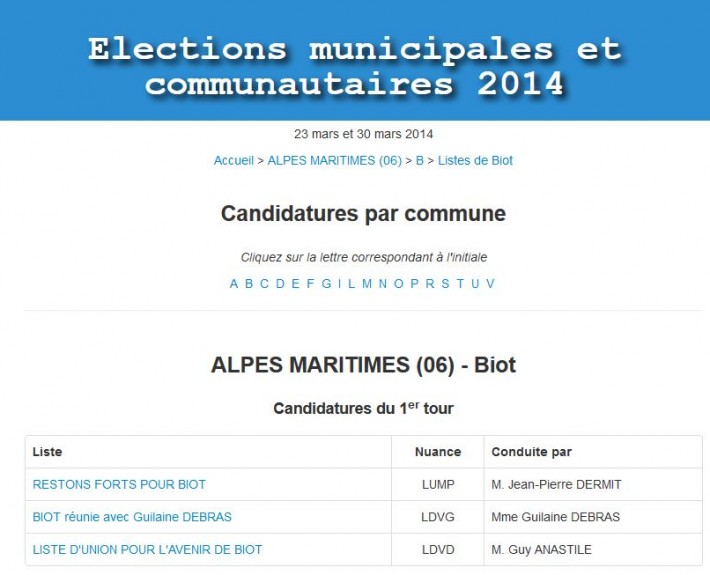
Task: Open LISTE D'UNION POUR L'AVENIR DE BIOT
Action: (147, 550)
